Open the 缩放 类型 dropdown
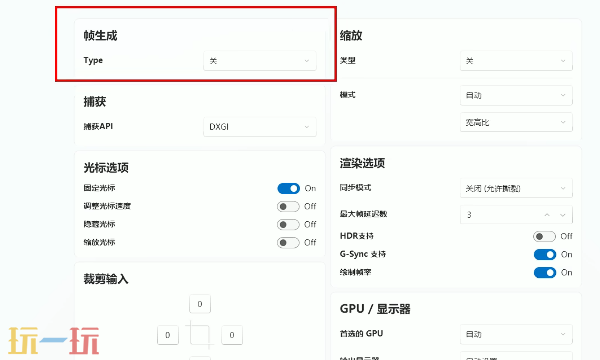Viewport: 600px width, 360px height. click(516, 61)
